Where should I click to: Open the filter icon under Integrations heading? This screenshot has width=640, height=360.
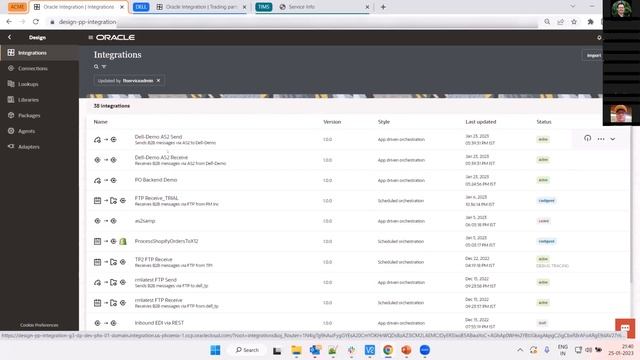point(104,67)
